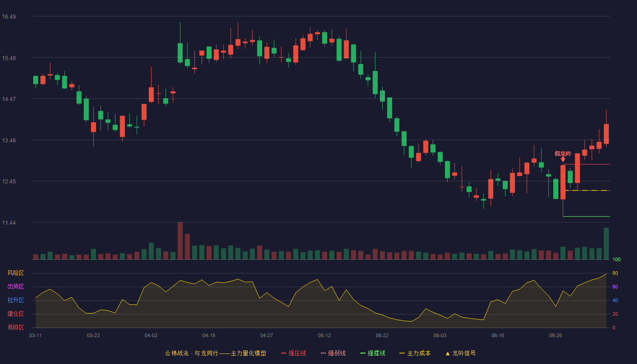Screen dimensions: 637x364
Task: Click the 40 indicator scale value
Action: click(615, 300)
